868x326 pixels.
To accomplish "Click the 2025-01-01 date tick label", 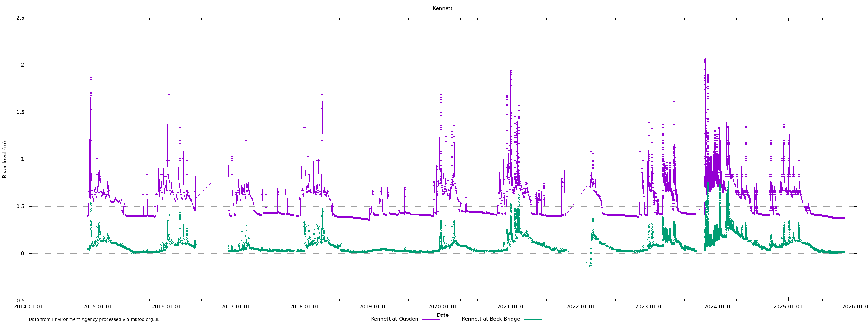I will (788, 307).
